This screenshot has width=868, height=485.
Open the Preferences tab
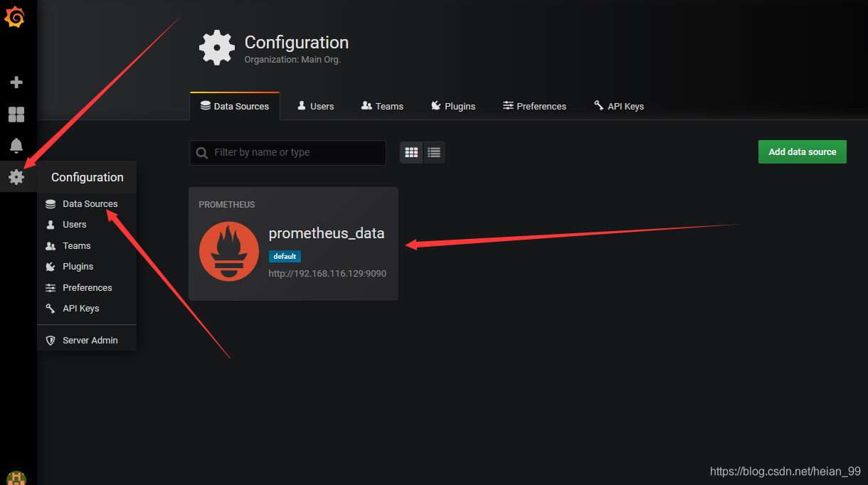coord(534,106)
